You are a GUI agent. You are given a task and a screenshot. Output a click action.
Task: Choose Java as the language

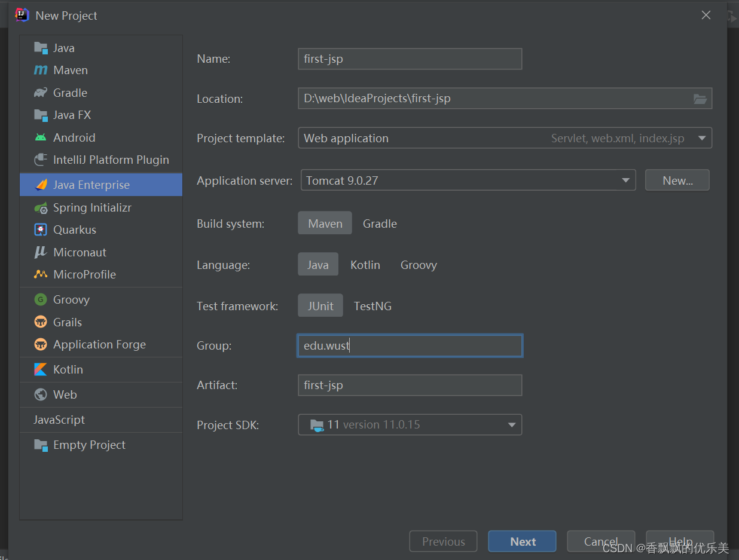[x=318, y=265]
